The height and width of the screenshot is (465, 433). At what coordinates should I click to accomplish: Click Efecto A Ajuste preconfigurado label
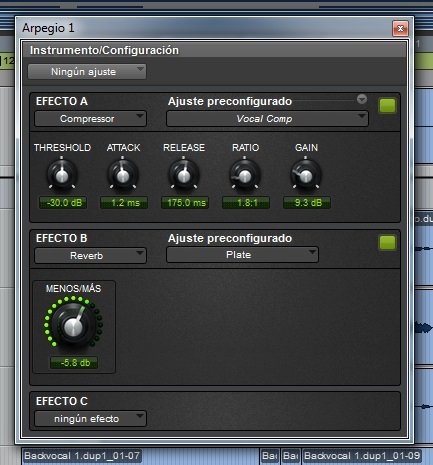coord(230,101)
